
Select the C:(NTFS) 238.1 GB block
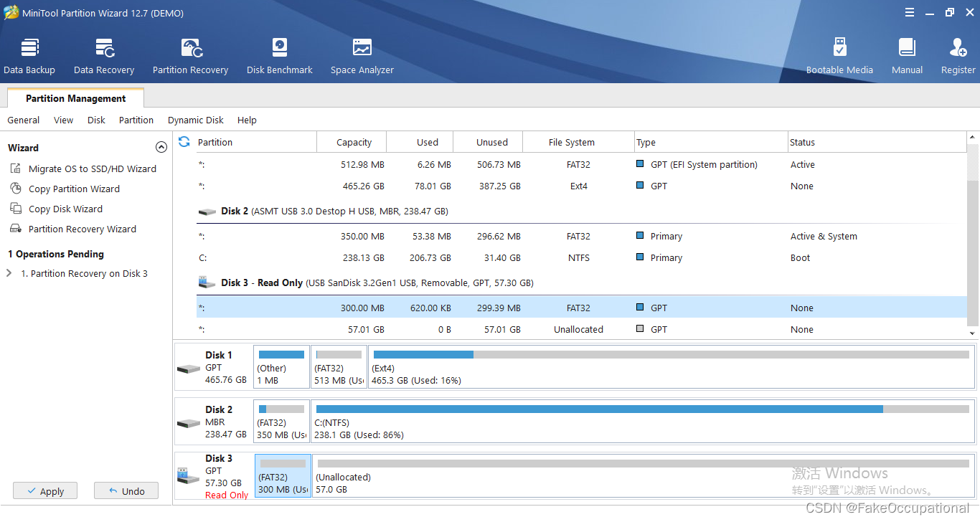643,422
